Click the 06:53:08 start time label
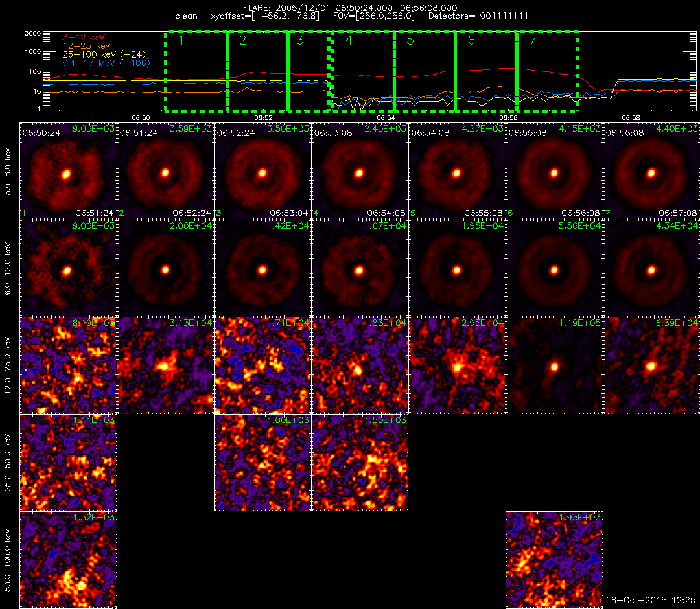The image size is (700, 609). point(333,133)
